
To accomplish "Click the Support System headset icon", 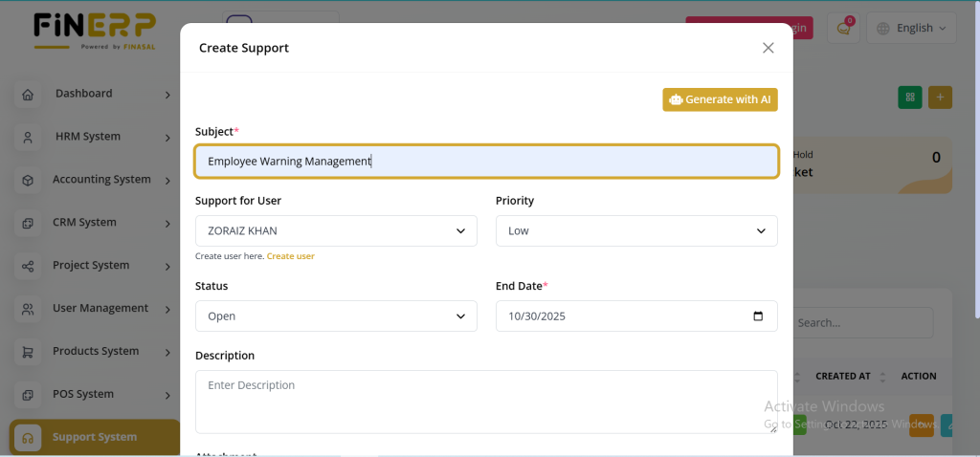I will [x=28, y=438].
